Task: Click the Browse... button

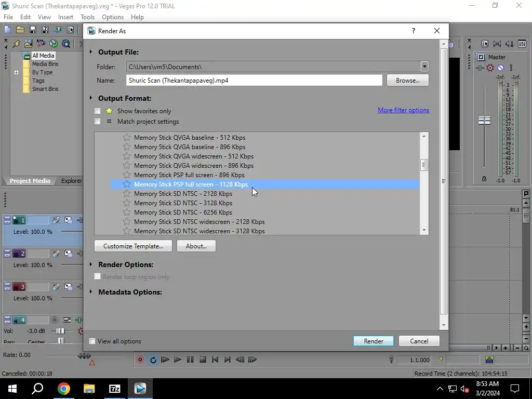Action: click(407, 81)
